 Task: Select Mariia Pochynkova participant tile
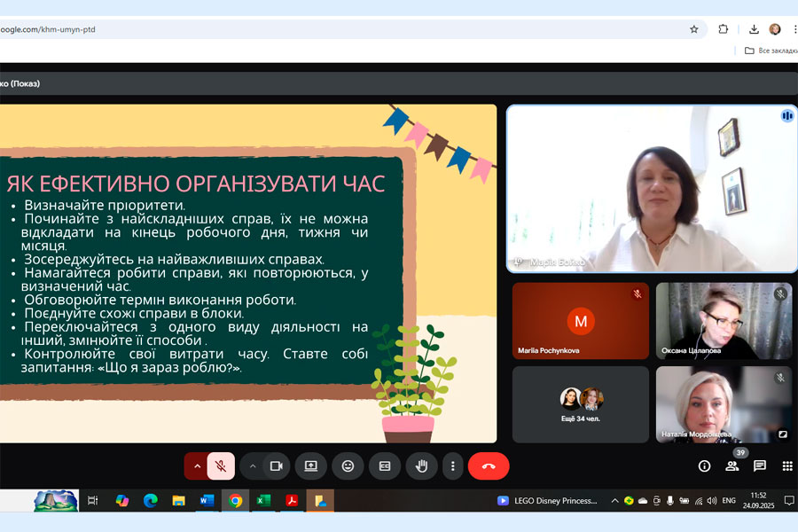(x=581, y=321)
